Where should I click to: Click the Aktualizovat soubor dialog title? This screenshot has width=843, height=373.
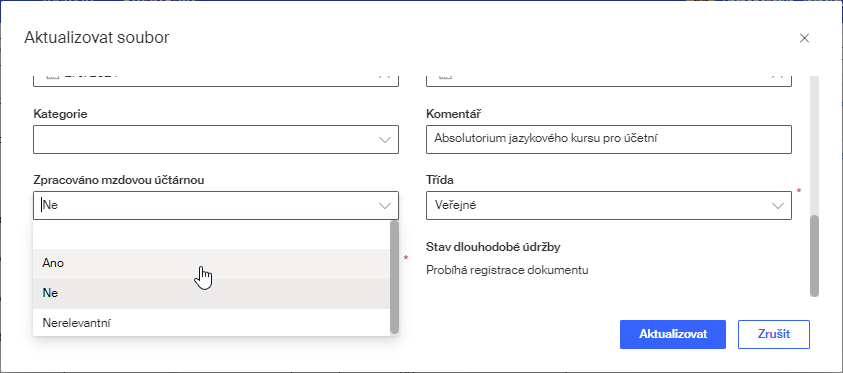[97, 38]
